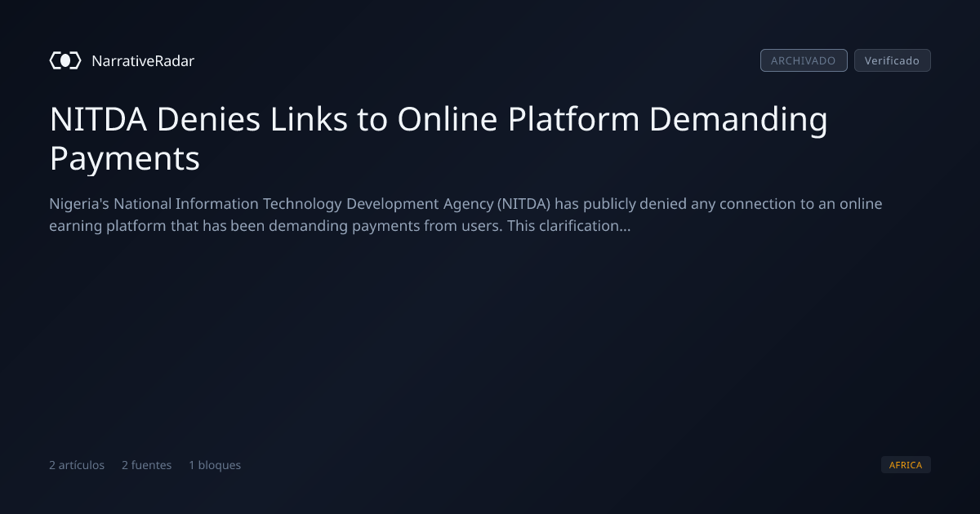Click the Verificado badge
Viewport: 980px width, 514px height.
point(892,60)
